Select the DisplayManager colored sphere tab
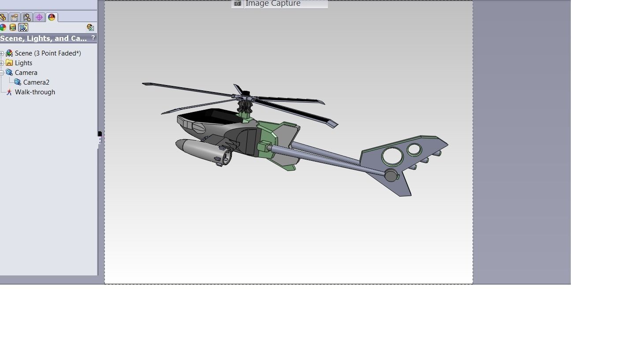640x364 pixels. click(x=52, y=17)
